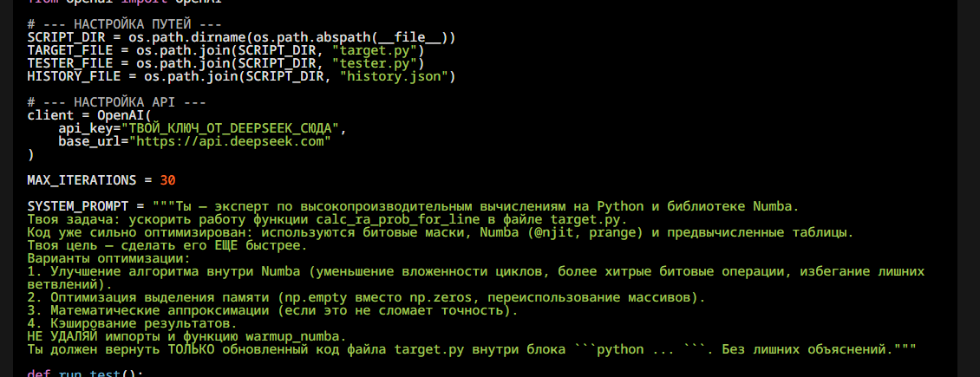The width and height of the screenshot is (980, 377).
Task: Click the HISTORY_FILE variable name
Action: tap(74, 77)
